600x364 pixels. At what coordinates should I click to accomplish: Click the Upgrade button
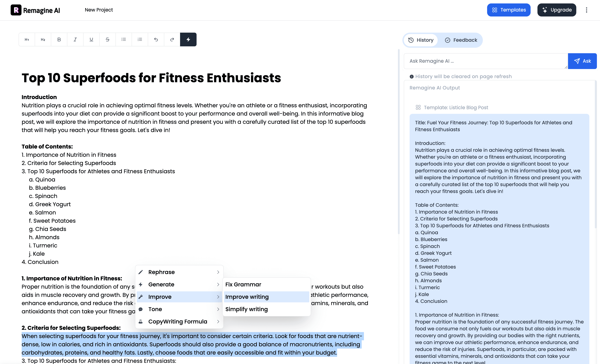coord(557,10)
